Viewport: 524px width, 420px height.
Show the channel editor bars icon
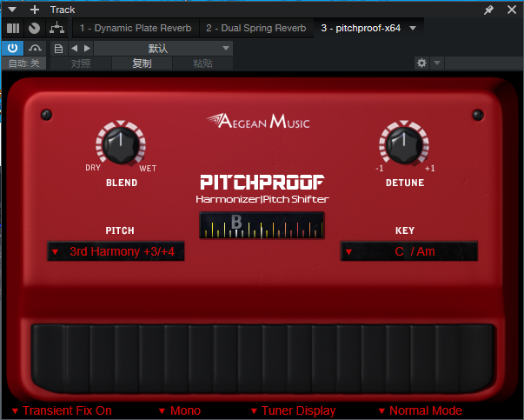coord(13,28)
